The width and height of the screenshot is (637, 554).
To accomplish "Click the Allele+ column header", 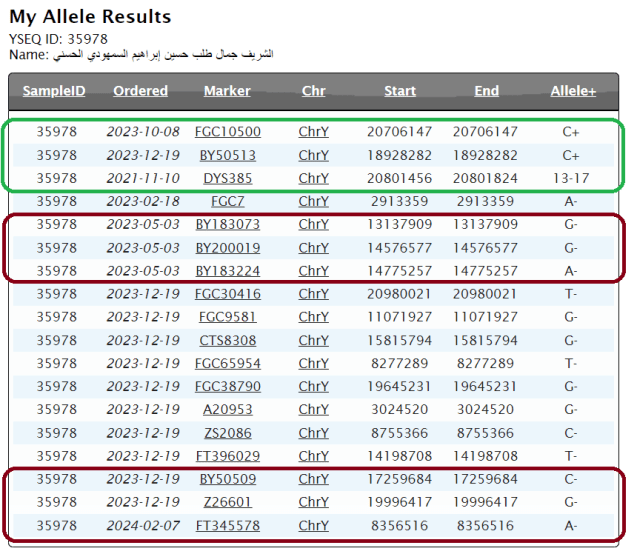I will point(573,91).
